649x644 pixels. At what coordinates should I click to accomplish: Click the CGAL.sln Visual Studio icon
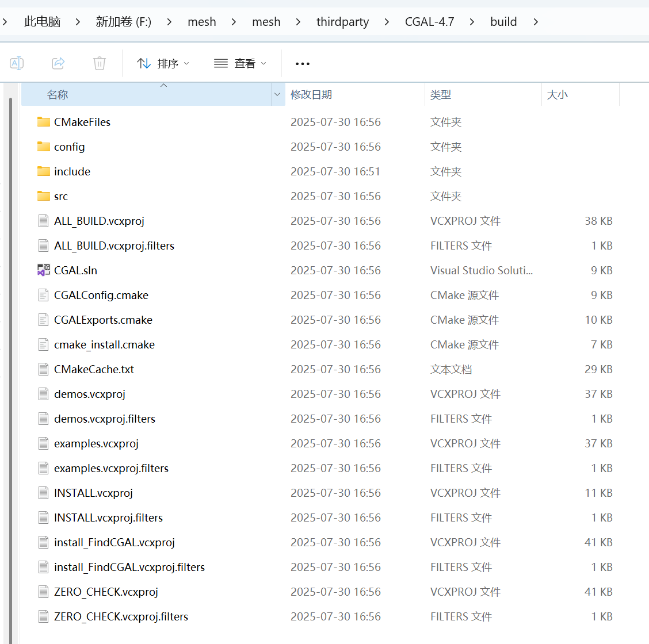coord(44,270)
